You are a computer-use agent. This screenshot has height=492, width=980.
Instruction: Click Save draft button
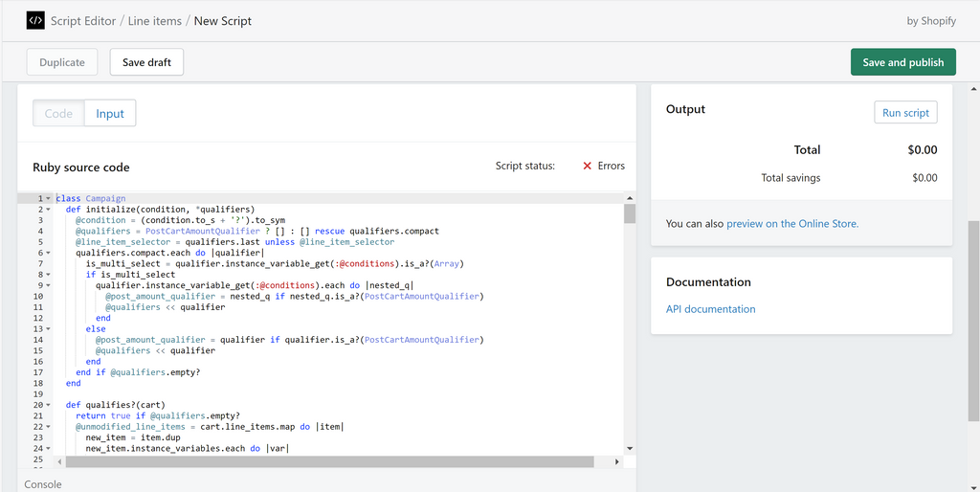[x=146, y=62]
